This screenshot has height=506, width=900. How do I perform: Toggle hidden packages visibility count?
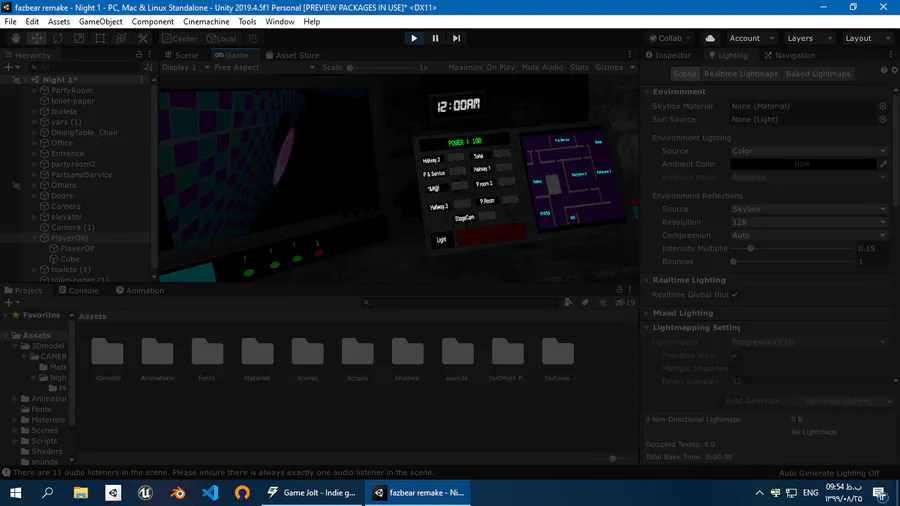tap(625, 302)
